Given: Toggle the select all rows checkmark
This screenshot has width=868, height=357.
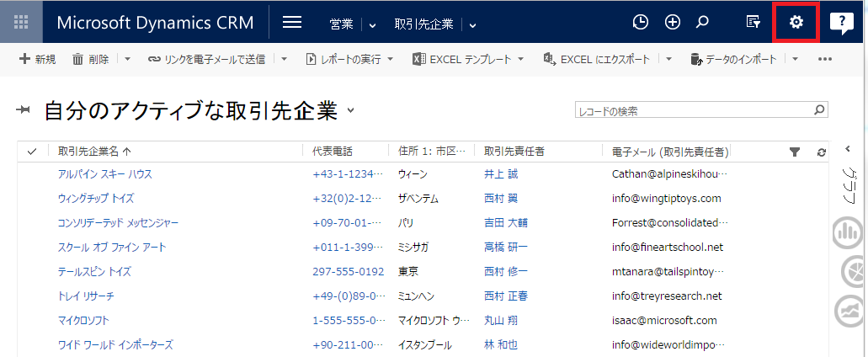Looking at the screenshot, I should 31,152.
